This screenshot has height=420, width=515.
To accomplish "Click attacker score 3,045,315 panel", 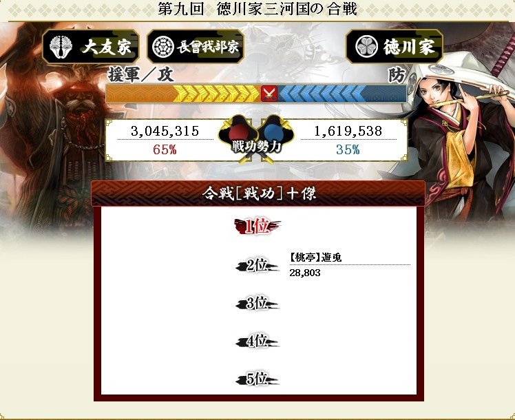I will pyautogui.click(x=165, y=140).
